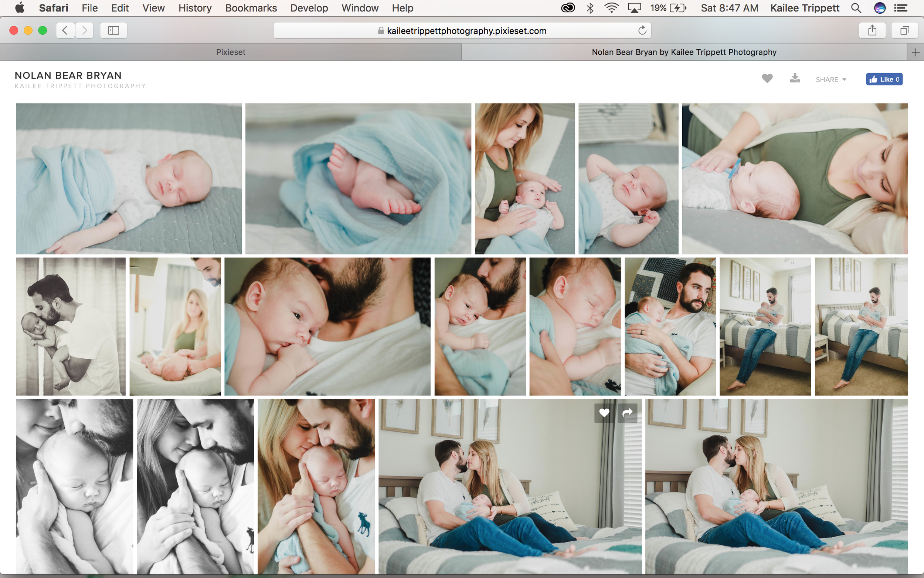Switch to the Pixieset tab
924x578 pixels.
(231, 53)
